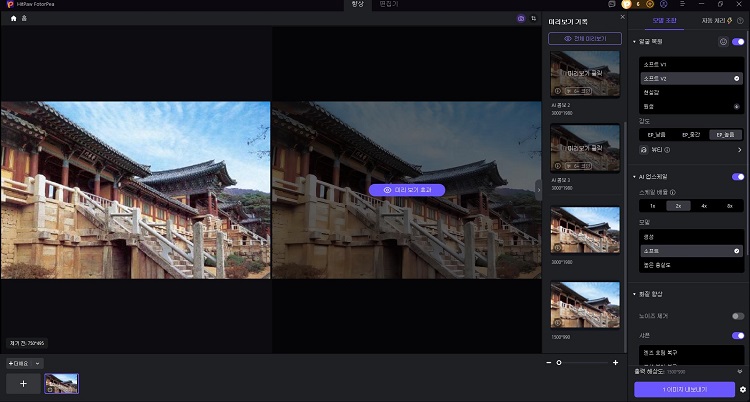This screenshot has height=402, width=750.
Task: Select the 4x scale option
Action: pyautogui.click(x=704, y=206)
